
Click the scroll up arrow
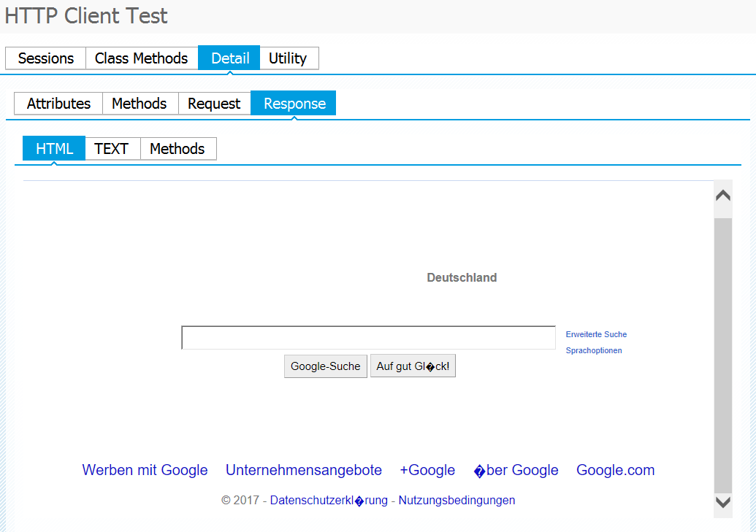723,196
